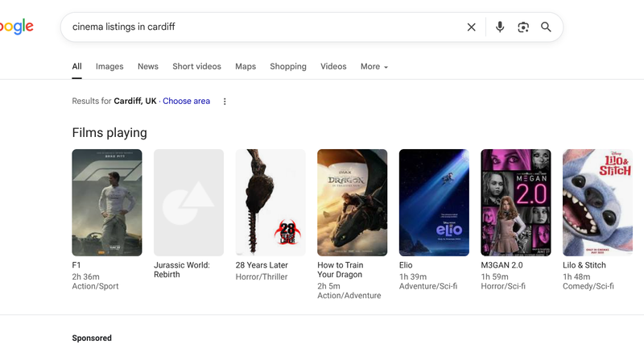Open the Maps tab

point(246,67)
